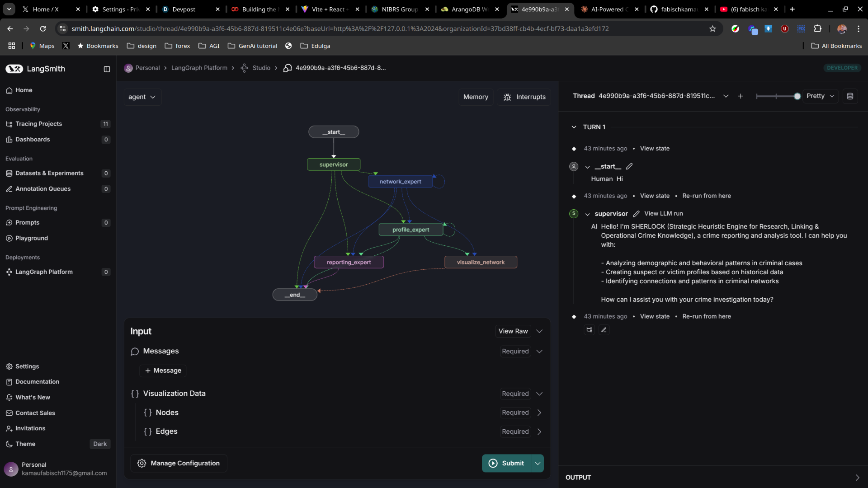Collapse the supervisor message chevron
The width and height of the screenshot is (868, 488).
tap(587, 214)
